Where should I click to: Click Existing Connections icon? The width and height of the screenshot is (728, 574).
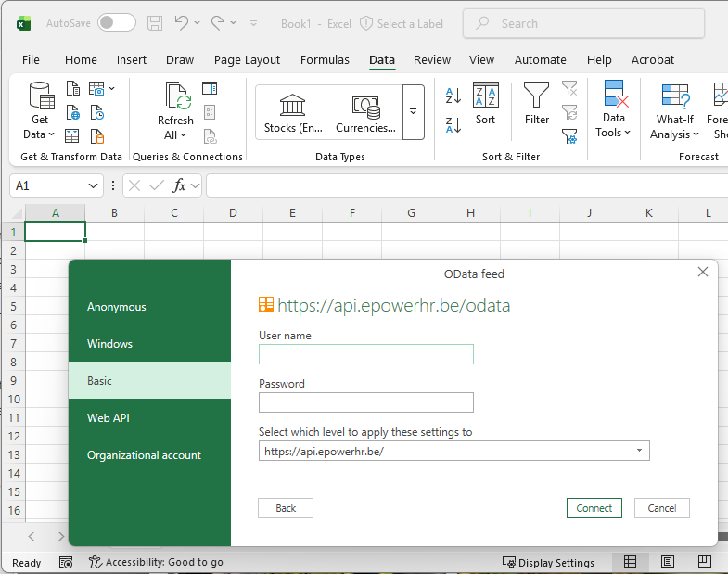[x=97, y=136]
